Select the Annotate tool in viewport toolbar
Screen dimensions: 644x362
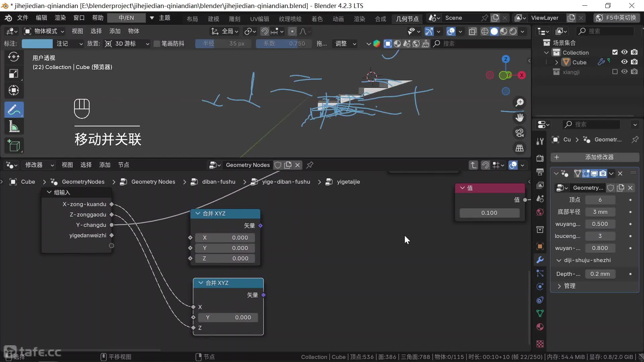[x=14, y=110]
